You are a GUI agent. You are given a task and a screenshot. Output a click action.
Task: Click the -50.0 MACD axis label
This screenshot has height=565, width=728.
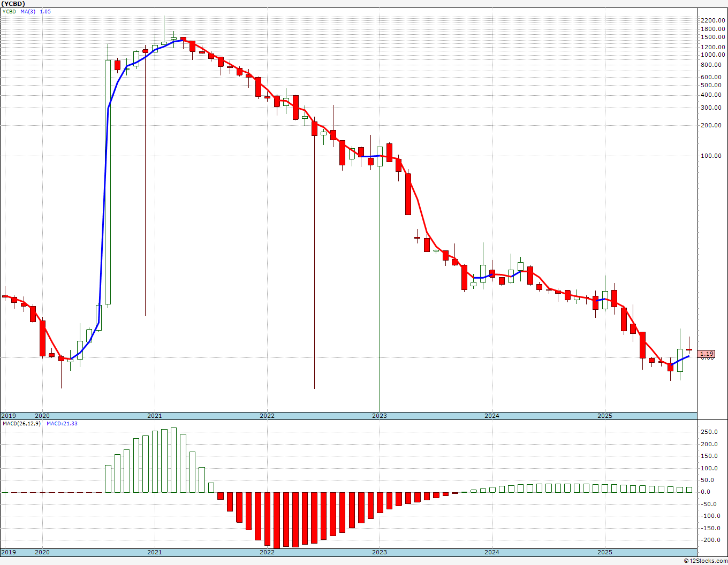(710, 504)
